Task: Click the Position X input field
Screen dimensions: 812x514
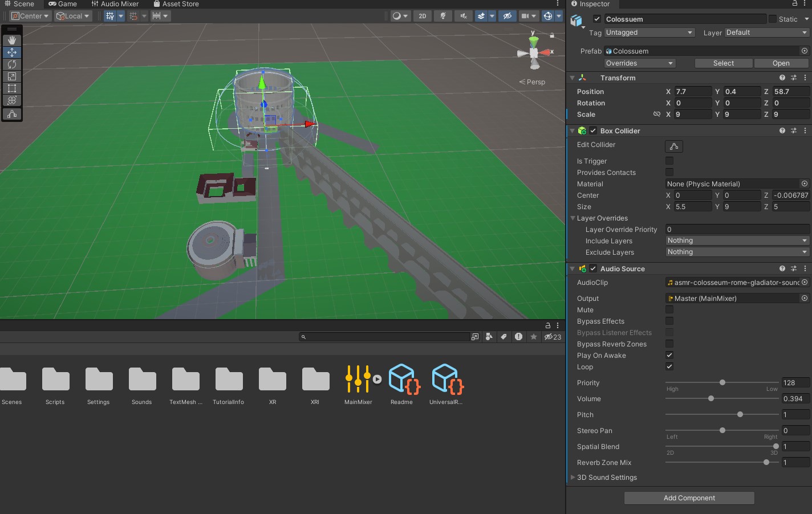Action: coord(693,92)
